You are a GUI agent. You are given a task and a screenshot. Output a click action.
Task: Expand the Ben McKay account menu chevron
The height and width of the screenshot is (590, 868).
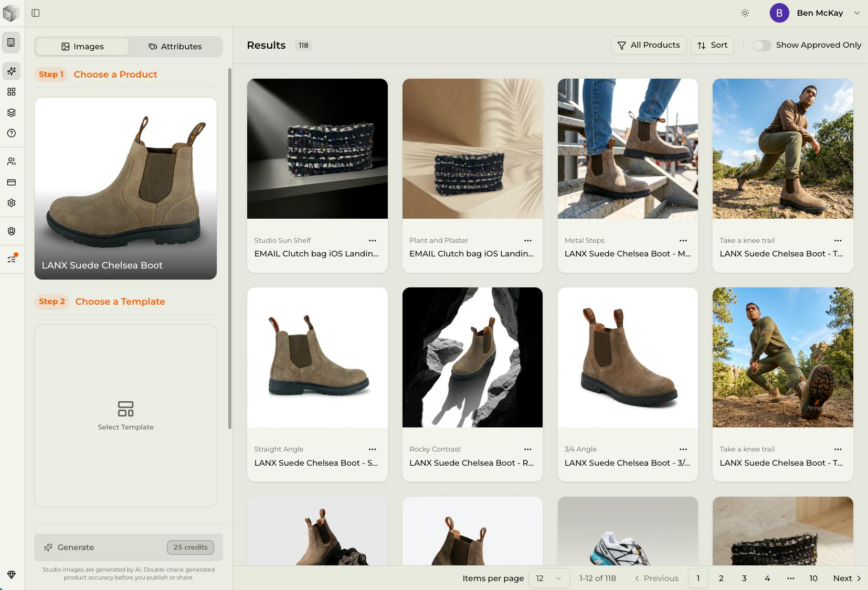click(x=856, y=13)
